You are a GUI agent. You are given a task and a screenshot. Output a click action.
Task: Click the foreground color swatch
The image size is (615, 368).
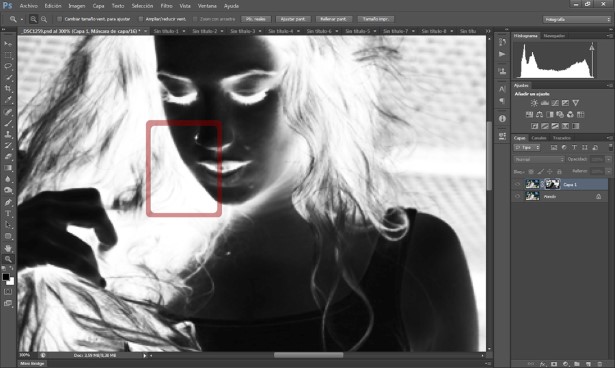coord(5,277)
